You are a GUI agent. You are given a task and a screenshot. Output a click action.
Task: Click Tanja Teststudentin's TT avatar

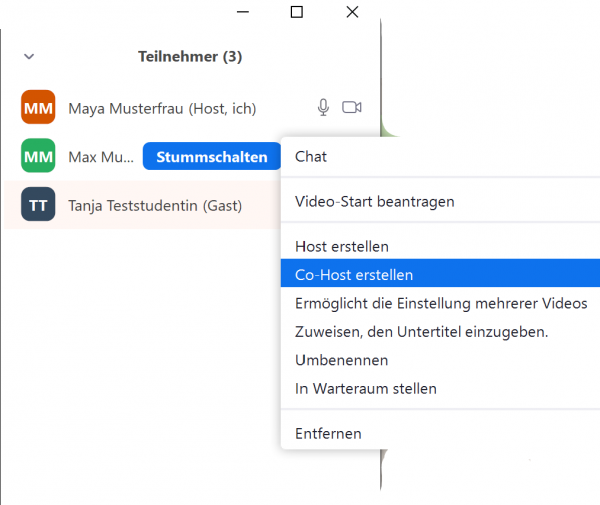point(38,205)
